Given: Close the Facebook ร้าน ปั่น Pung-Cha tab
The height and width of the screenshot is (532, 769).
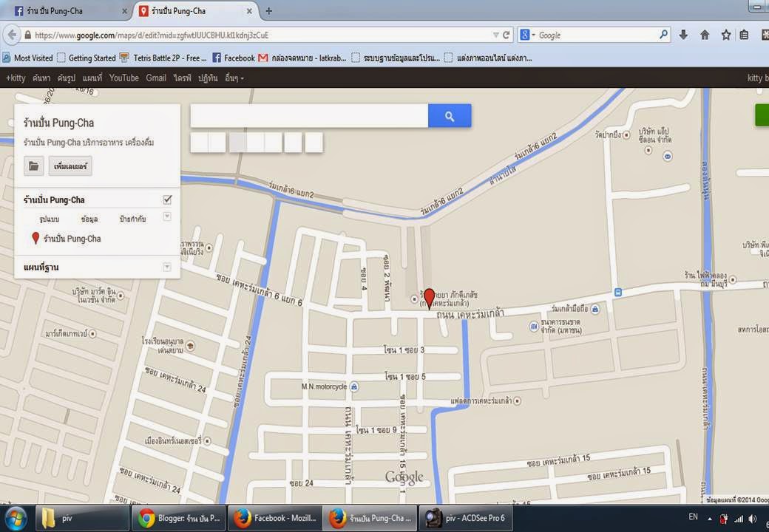Looking at the screenshot, I should point(124,11).
